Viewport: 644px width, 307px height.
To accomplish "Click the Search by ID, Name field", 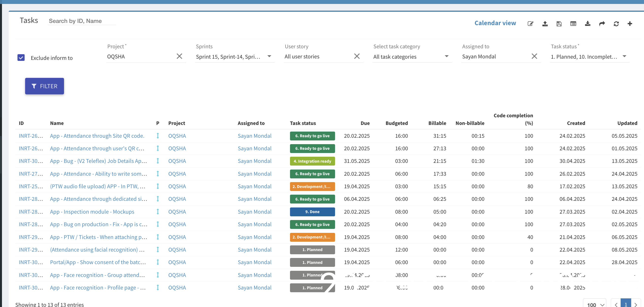I will click(82, 21).
